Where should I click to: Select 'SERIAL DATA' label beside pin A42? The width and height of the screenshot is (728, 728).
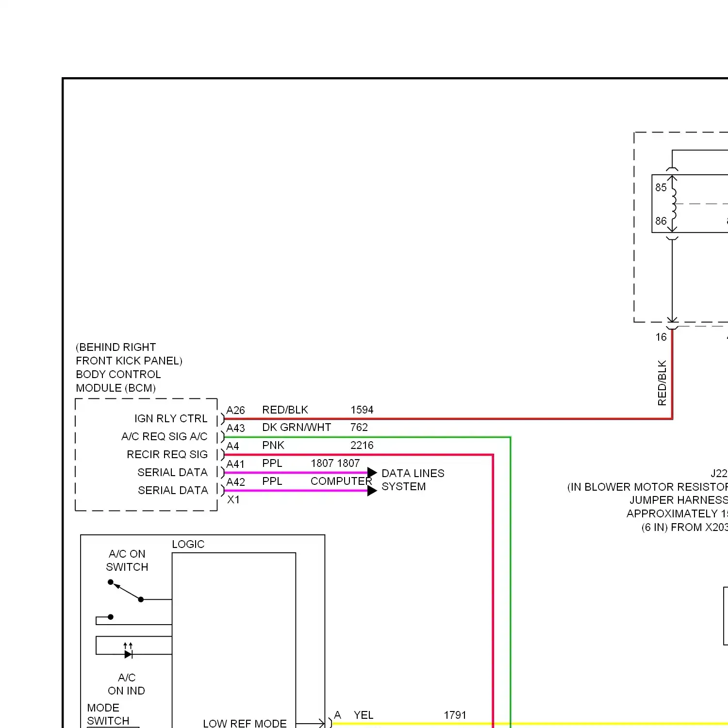pyautogui.click(x=173, y=490)
